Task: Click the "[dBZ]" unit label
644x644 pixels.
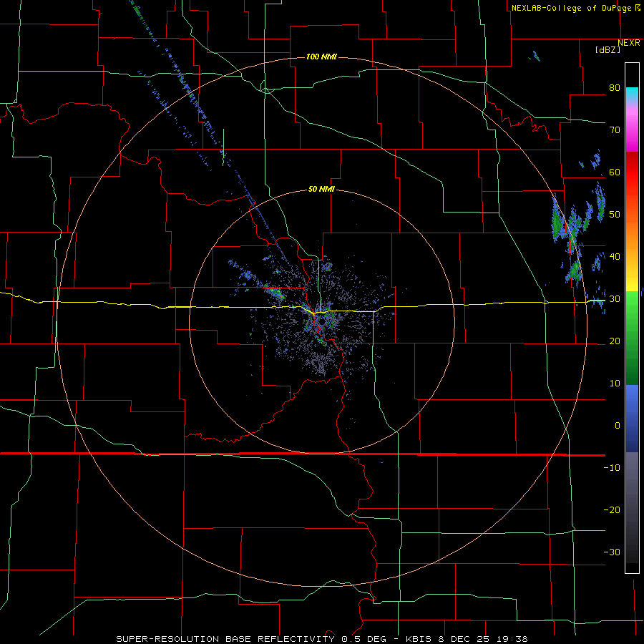Action: 608,50
